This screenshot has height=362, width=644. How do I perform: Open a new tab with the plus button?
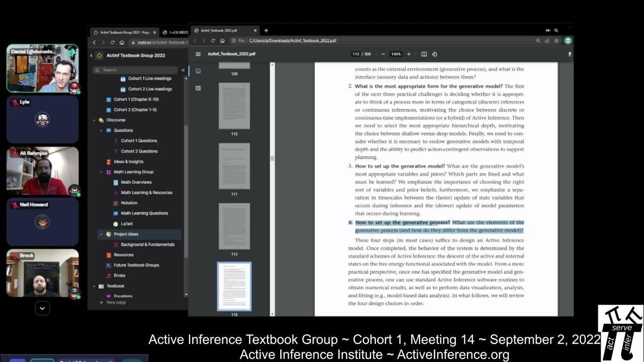coord(266,30)
